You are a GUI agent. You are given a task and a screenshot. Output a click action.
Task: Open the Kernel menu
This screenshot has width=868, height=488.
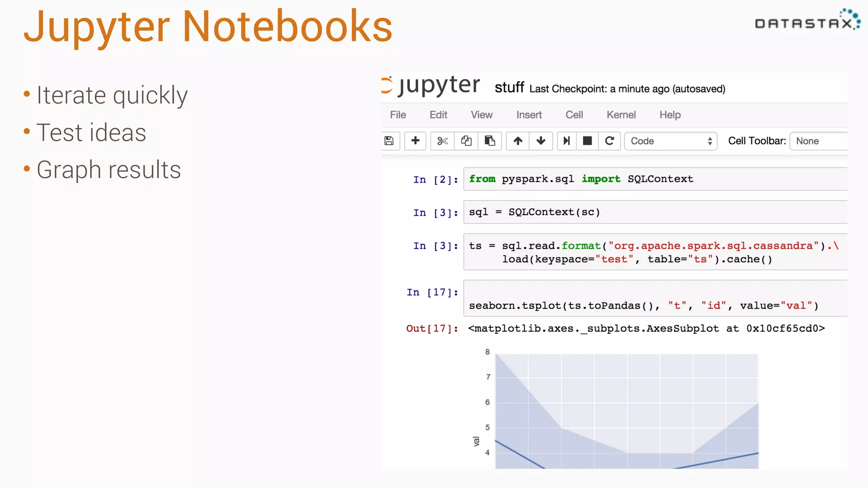point(621,115)
